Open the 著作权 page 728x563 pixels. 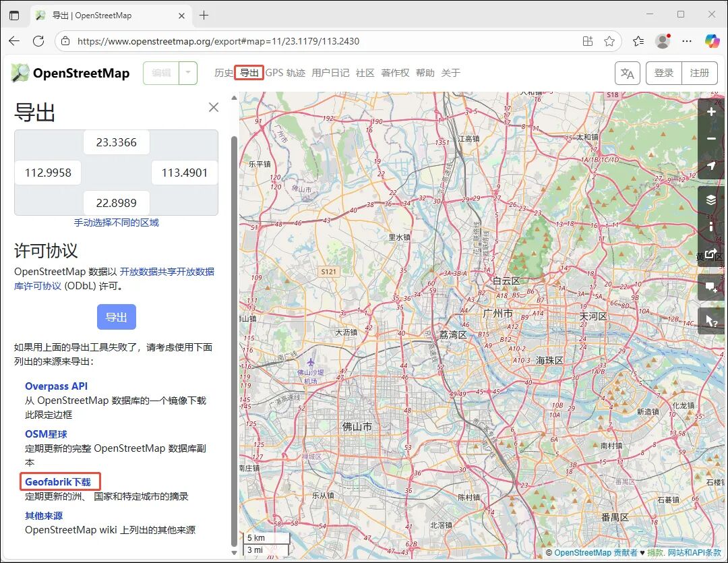click(395, 73)
